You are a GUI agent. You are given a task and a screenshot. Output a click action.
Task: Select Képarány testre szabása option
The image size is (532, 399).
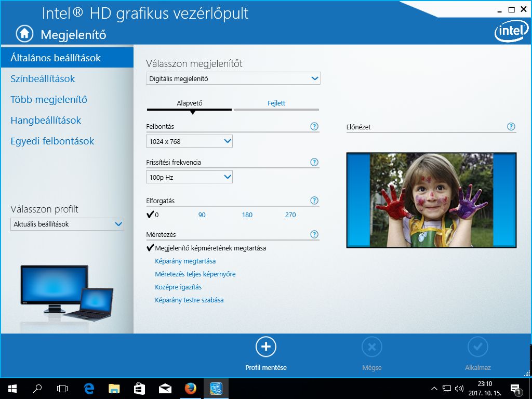(189, 300)
